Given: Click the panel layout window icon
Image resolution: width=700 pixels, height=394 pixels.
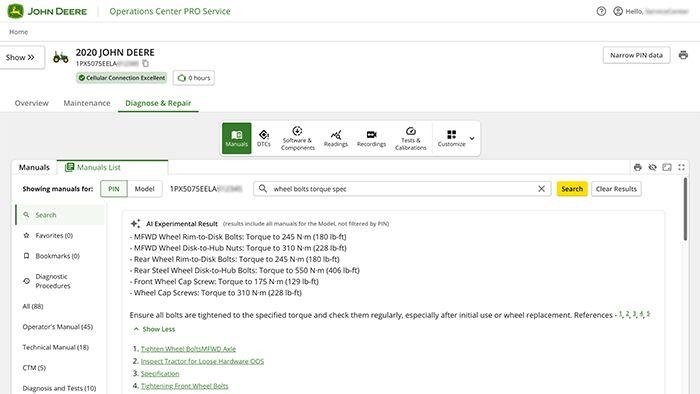Looking at the screenshot, I should (667, 167).
